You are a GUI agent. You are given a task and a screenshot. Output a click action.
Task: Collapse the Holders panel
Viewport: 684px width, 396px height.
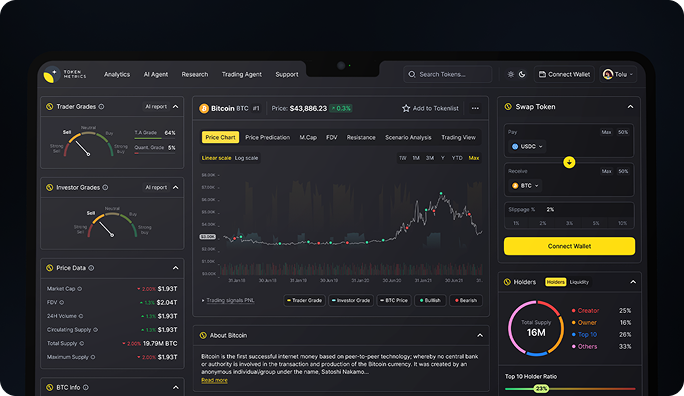[633, 282]
